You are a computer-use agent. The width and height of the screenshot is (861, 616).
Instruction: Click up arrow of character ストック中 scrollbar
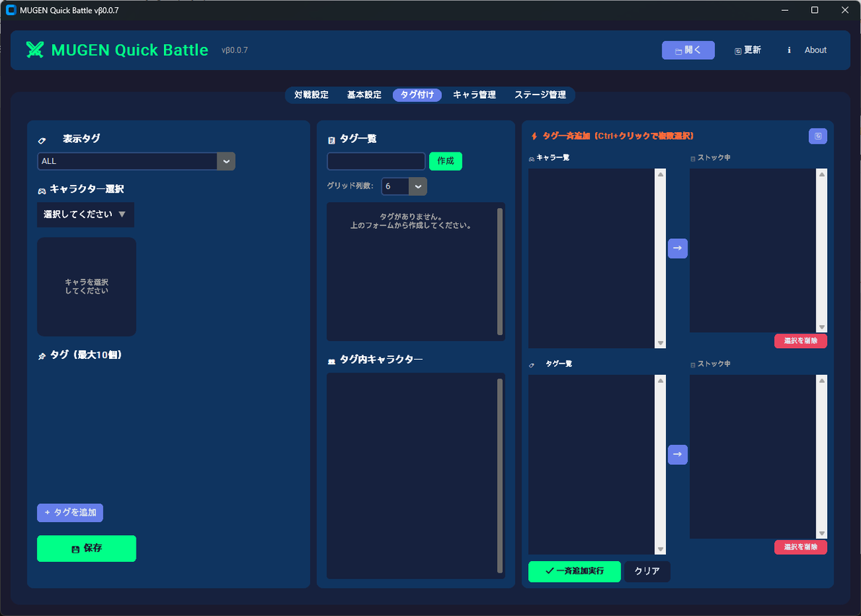tap(822, 175)
